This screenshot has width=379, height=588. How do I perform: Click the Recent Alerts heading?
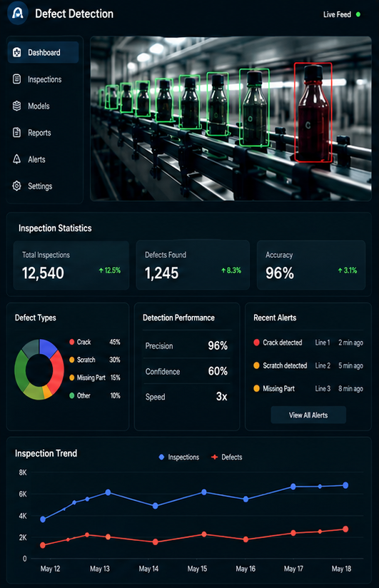click(275, 318)
